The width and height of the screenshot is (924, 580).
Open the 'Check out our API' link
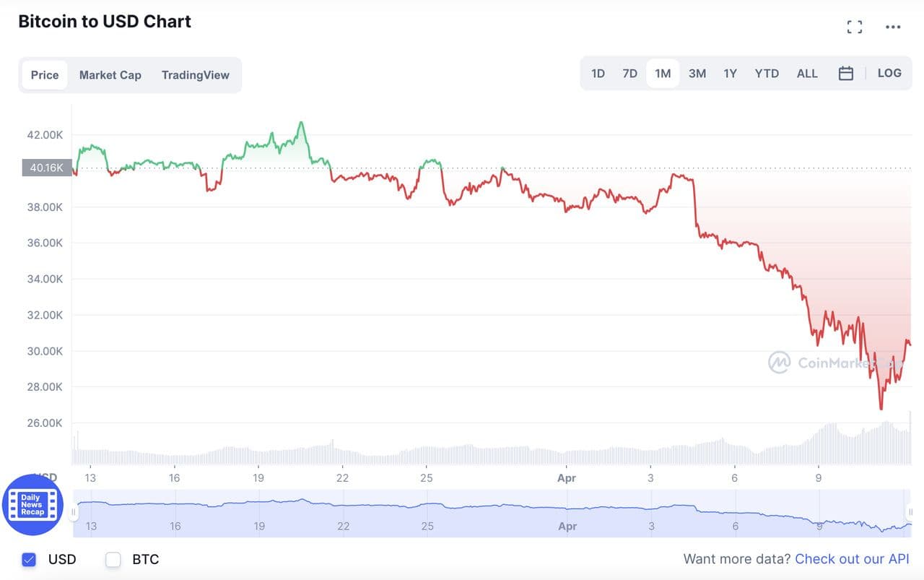point(852,559)
